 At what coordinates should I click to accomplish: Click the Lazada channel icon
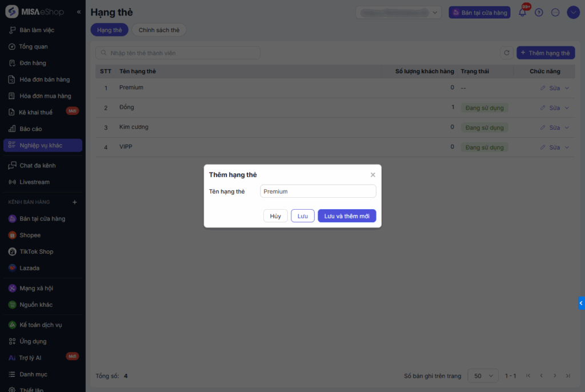(12, 268)
